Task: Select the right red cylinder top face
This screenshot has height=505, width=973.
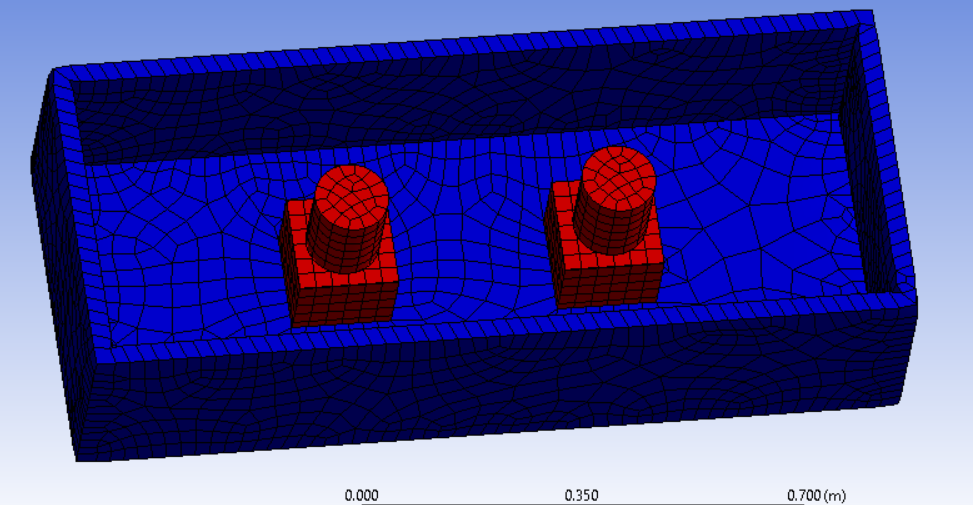Action: coord(619,178)
